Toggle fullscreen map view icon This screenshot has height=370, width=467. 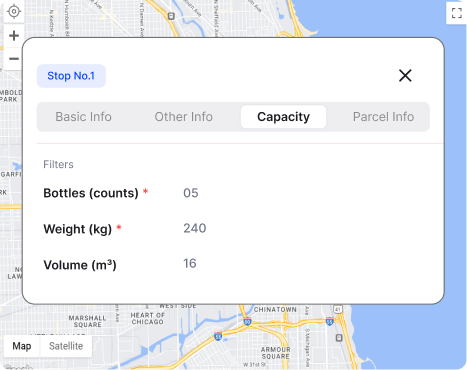click(456, 13)
